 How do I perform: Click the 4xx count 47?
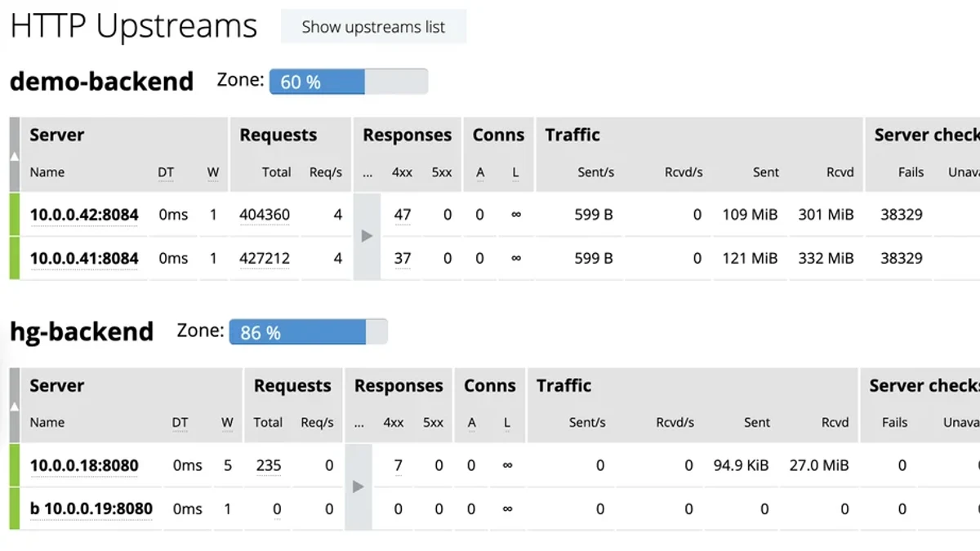(402, 215)
